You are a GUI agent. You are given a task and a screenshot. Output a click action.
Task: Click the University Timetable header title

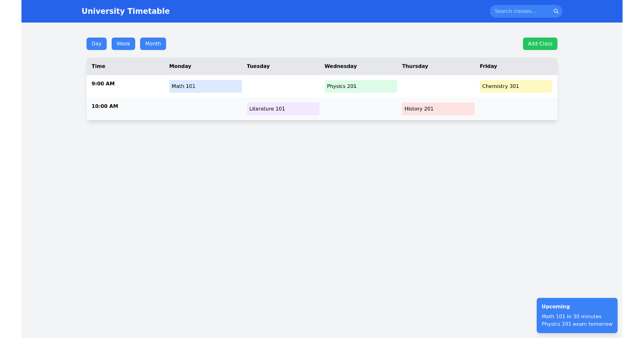pos(126,11)
